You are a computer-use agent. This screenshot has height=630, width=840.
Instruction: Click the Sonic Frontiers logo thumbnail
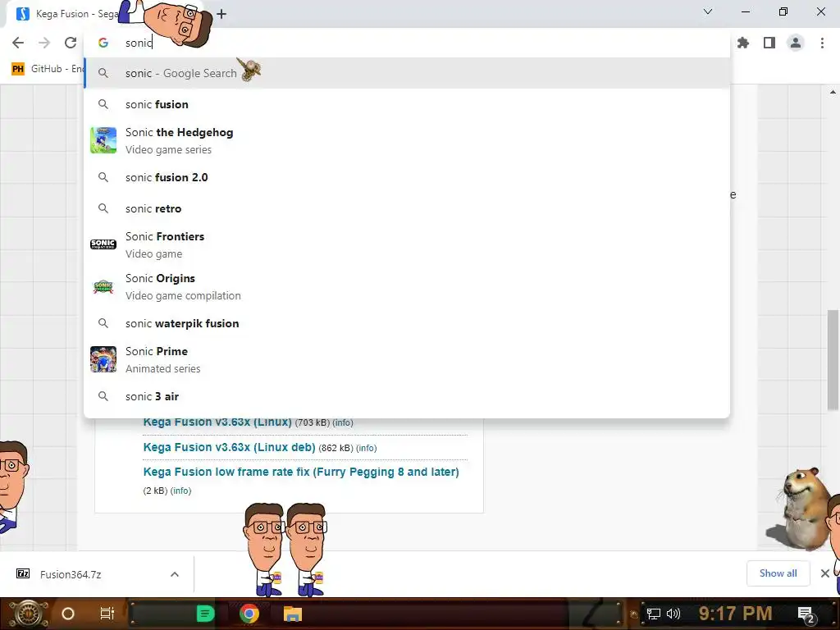point(103,244)
